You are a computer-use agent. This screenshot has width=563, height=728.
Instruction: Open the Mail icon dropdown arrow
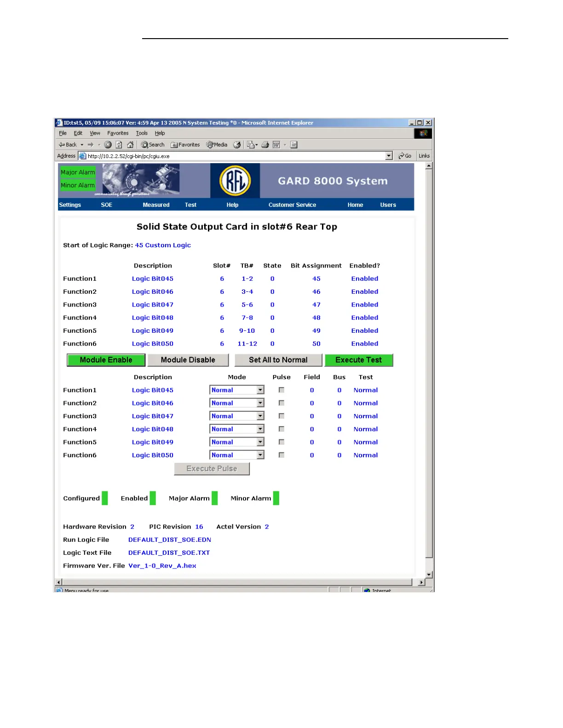[257, 145]
